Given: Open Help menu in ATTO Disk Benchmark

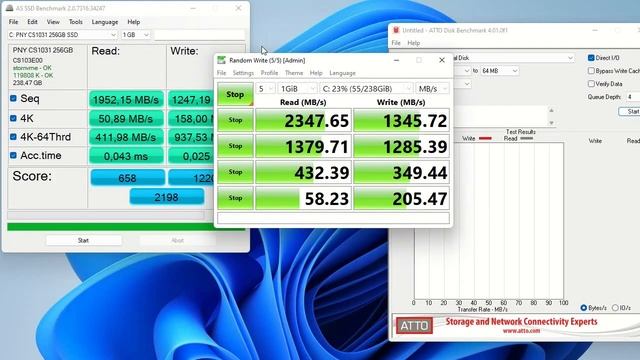Looking at the screenshot, I should coord(413,43).
